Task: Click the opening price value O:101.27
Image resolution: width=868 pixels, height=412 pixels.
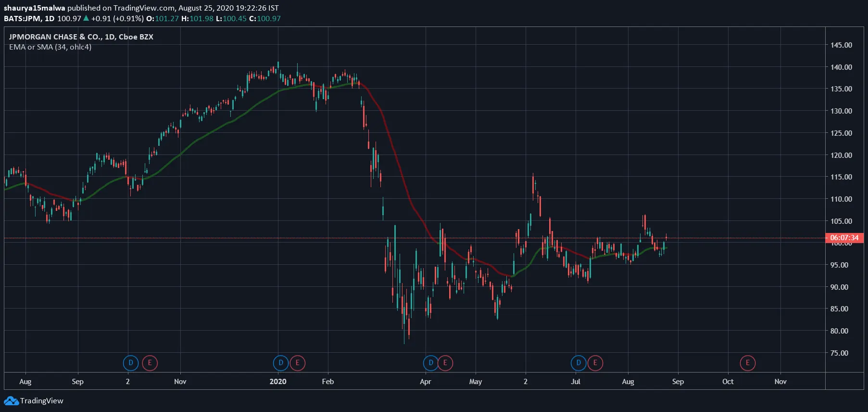Action: pos(163,18)
